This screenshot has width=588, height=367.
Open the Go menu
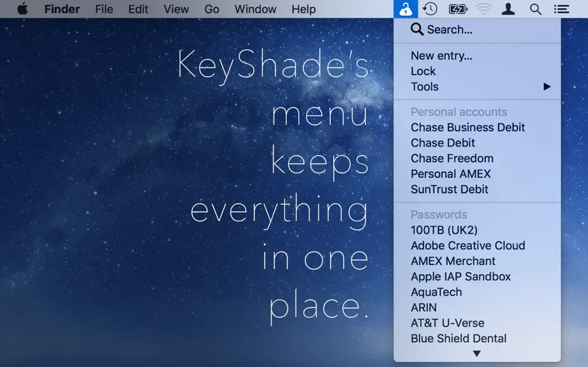click(212, 9)
